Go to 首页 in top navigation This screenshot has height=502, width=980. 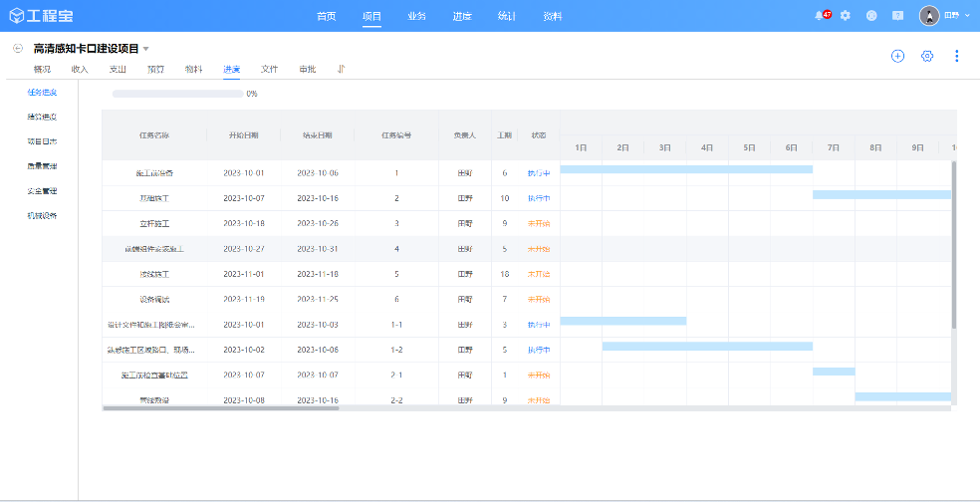pyautogui.click(x=327, y=16)
